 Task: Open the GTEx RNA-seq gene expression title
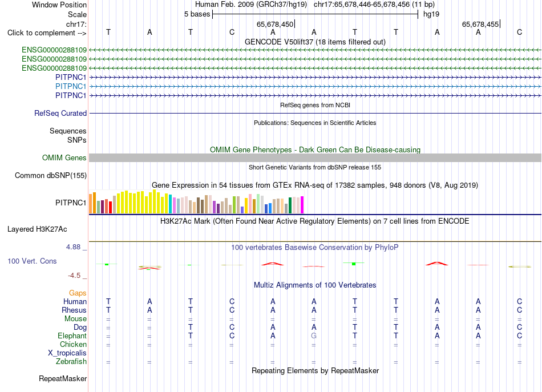coord(315,185)
